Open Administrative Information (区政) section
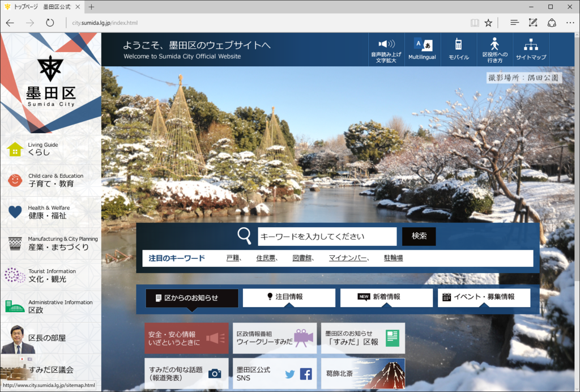Image resolution: width=580 pixels, height=392 pixels. tap(50, 306)
